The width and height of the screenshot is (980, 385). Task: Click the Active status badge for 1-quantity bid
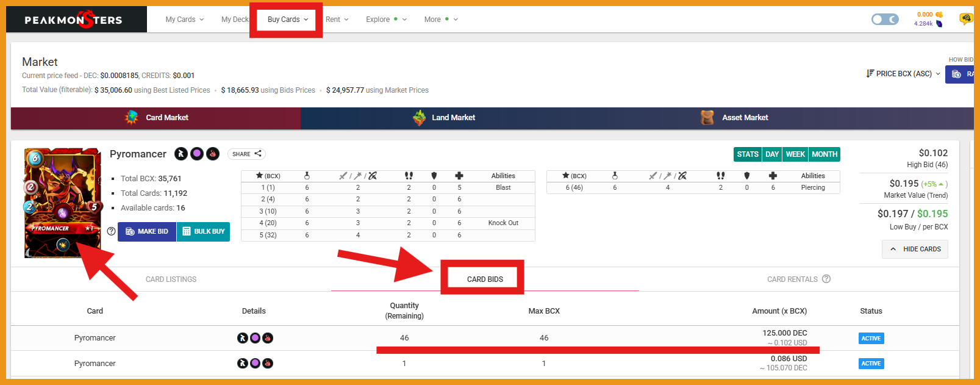(x=871, y=364)
